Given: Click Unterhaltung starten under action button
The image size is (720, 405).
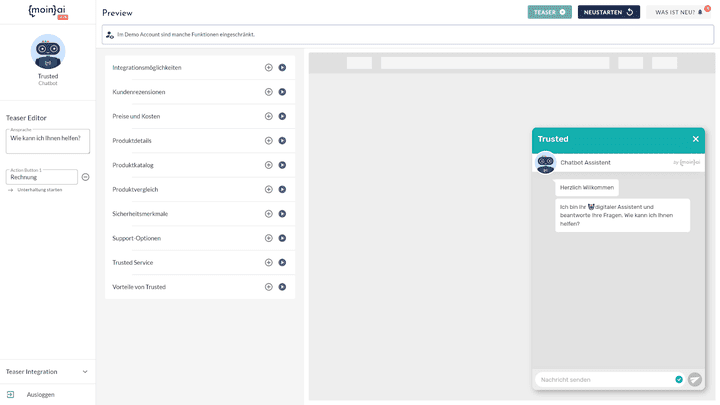Looking at the screenshot, I should (39, 190).
